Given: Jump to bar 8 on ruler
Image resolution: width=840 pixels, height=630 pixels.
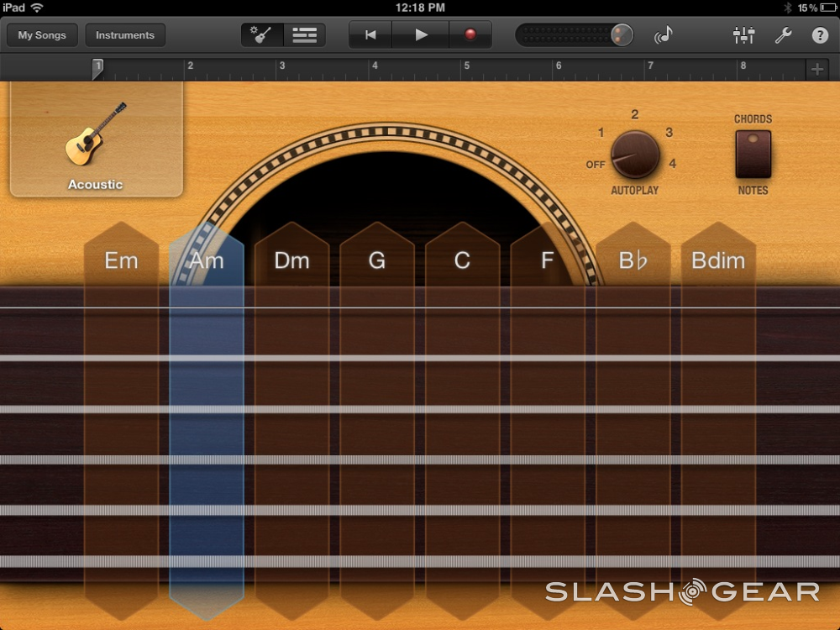Looking at the screenshot, I should pos(743,66).
